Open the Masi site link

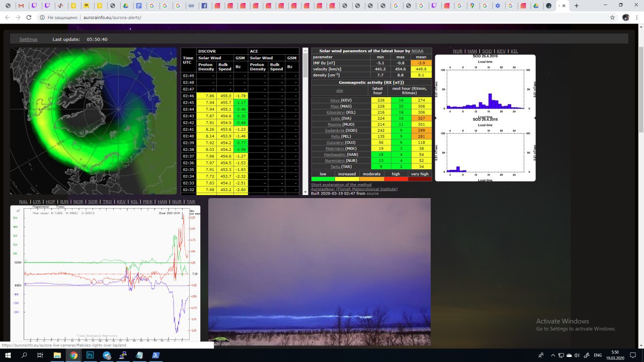click(x=335, y=106)
